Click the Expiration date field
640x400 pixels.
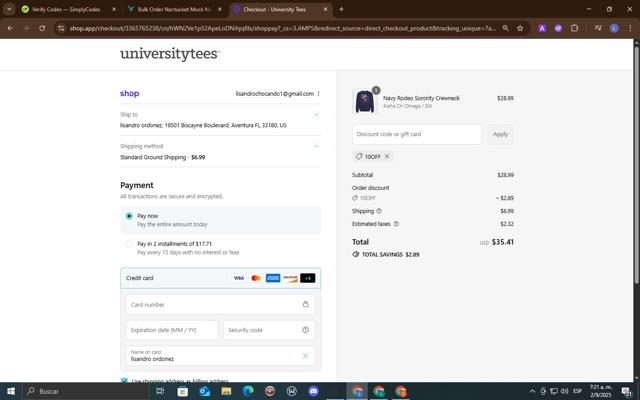tap(172, 330)
